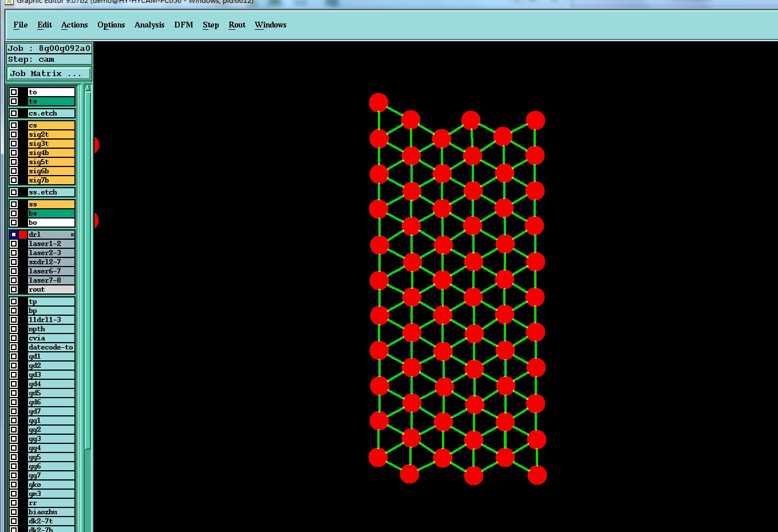
Task: Enable the cs layer checkbox
Action: coord(14,125)
